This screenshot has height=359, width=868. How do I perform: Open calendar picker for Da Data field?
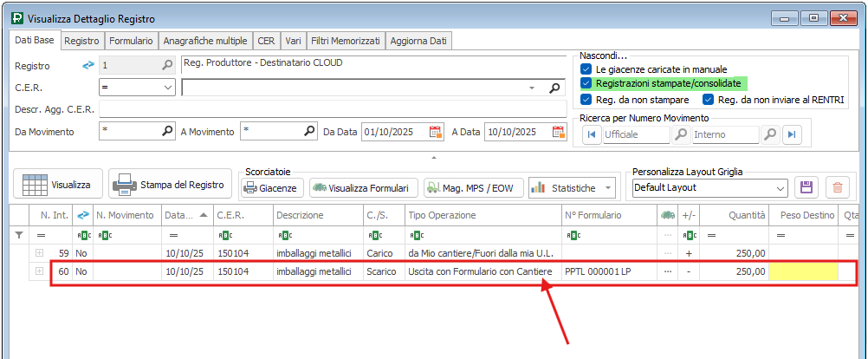click(x=436, y=132)
